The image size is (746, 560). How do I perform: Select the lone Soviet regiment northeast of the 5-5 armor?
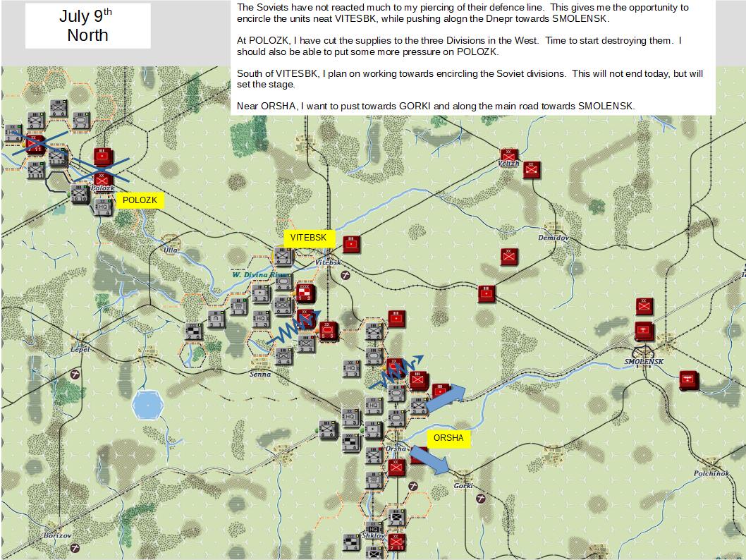tap(396, 318)
